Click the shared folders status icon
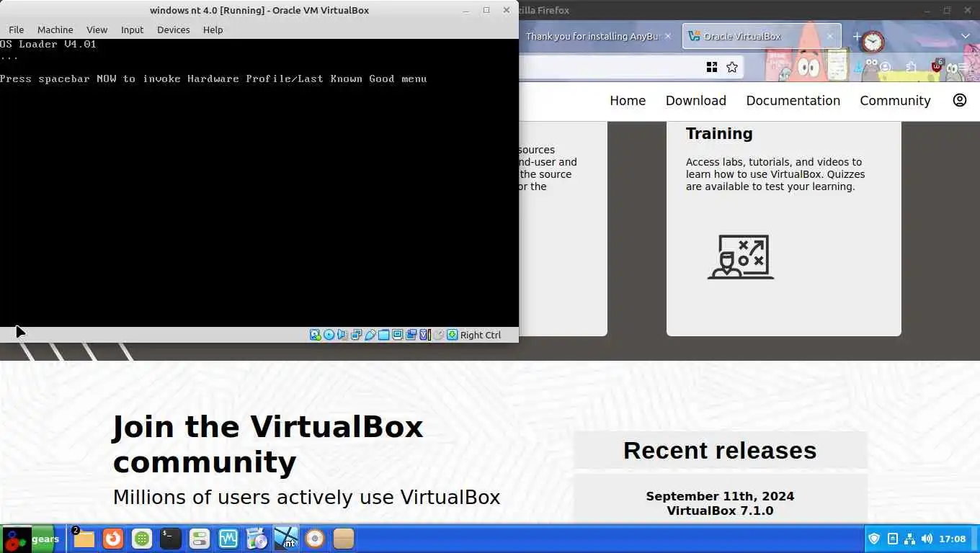 (383, 335)
